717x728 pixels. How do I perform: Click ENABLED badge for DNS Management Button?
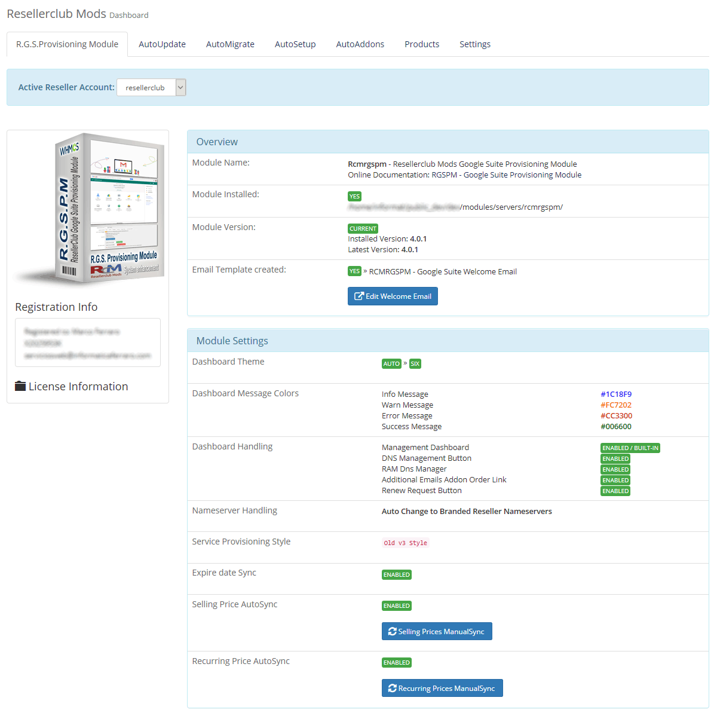coord(615,458)
